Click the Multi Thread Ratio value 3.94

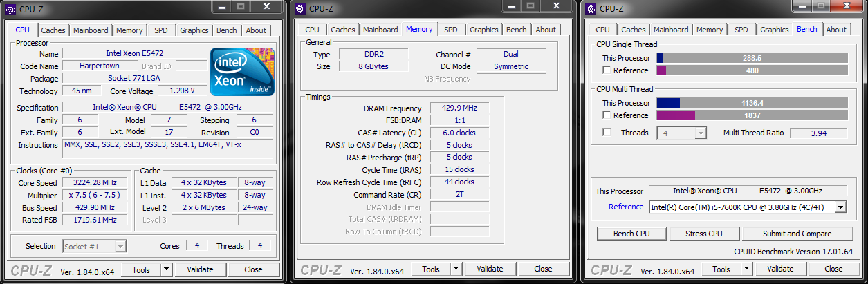[819, 133]
